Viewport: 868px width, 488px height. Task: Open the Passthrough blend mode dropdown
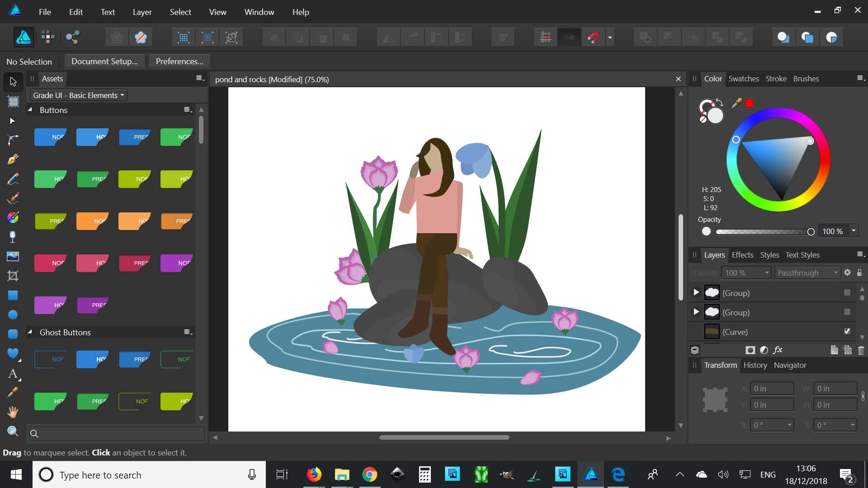[807, 272]
